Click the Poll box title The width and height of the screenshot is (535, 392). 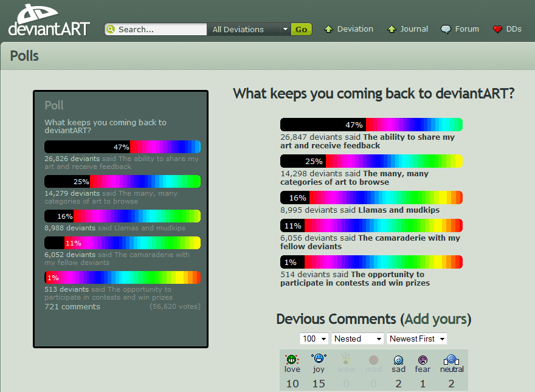[54, 105]
